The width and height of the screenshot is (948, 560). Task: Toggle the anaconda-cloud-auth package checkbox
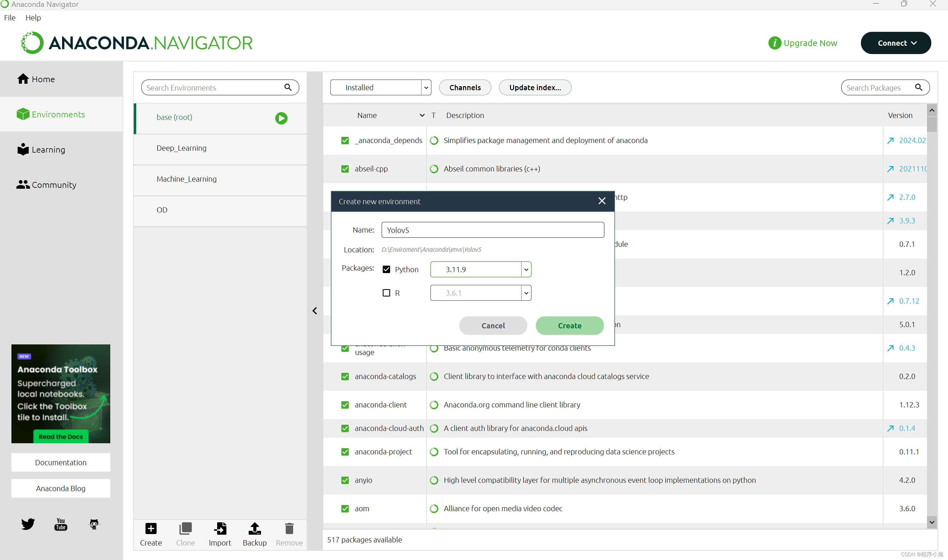click(x=344, y=428)
